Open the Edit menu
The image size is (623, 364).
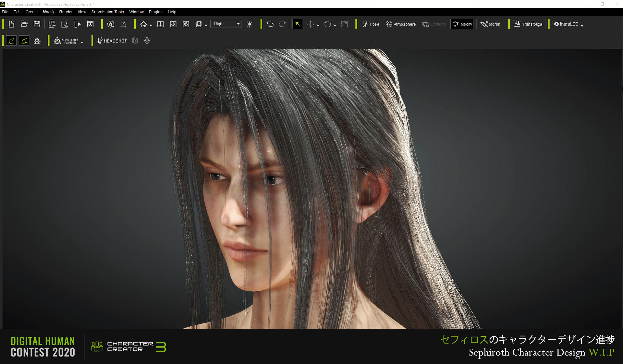point(17,12)
